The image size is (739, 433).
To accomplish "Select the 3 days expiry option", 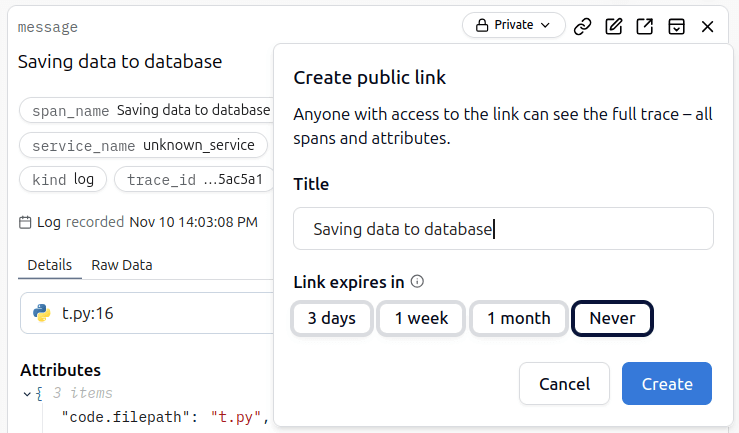I will (x=332, y=318).
